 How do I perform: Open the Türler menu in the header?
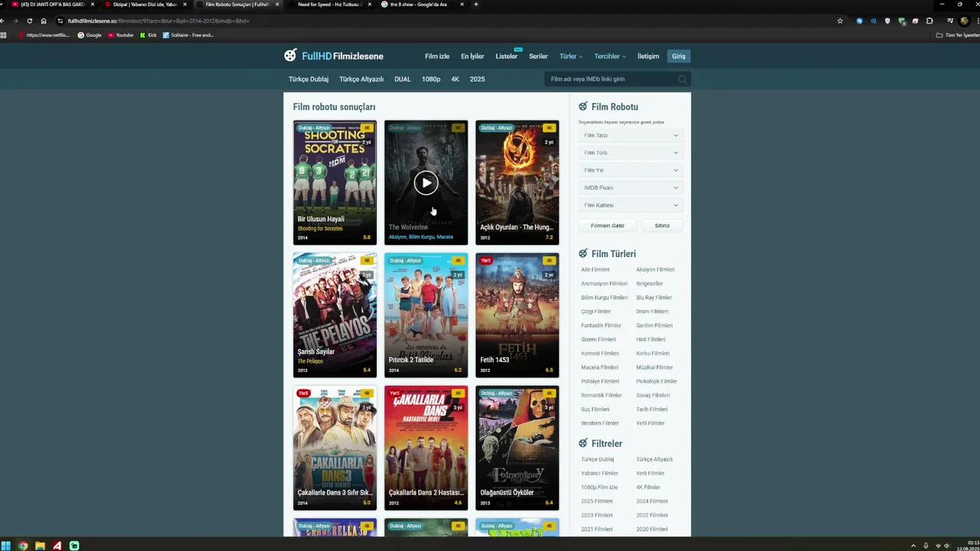[570, 57]
